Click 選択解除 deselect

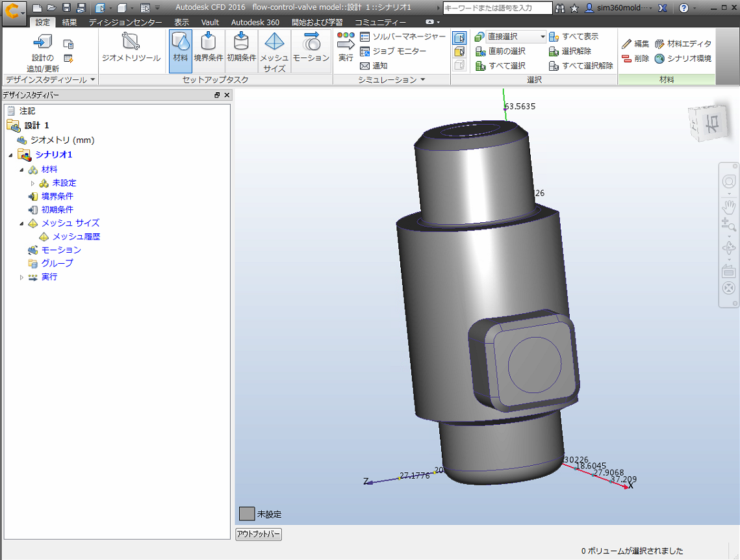click(x=570, y=51)
